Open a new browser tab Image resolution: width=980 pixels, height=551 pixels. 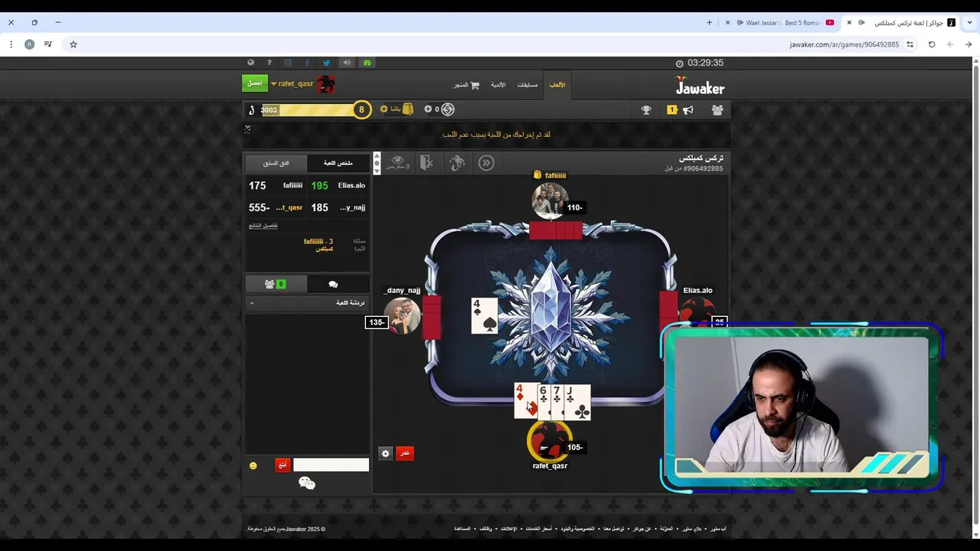710,23
